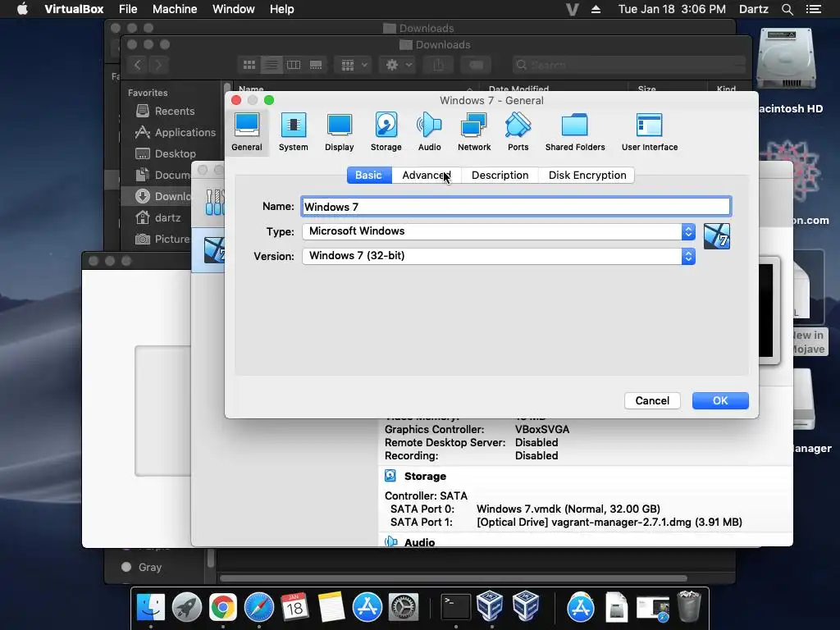The height and width of the screenshot is (630, 840).
Task: Click into the Name text field
Action: (516, 207)
